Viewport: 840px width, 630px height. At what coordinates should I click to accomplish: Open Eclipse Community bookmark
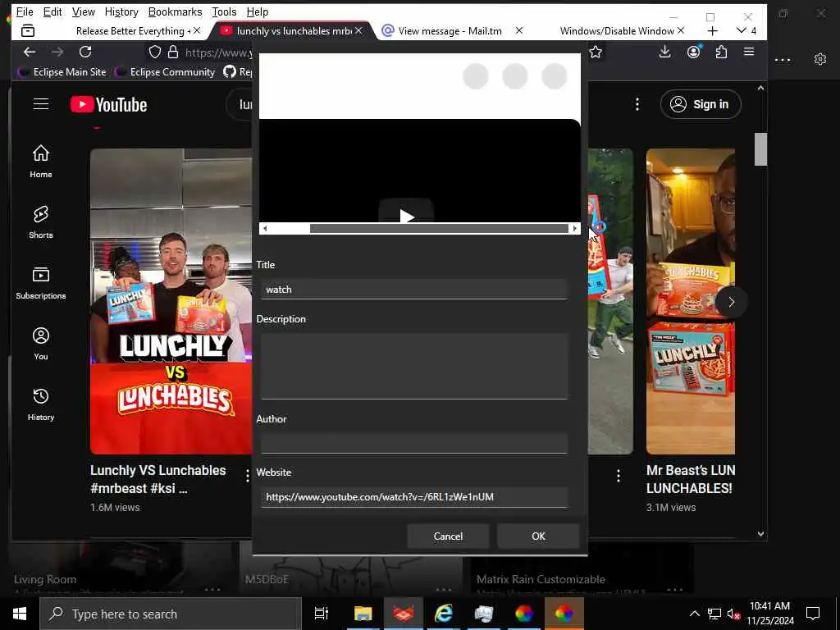pyautogui.click(x=165, y=72)
